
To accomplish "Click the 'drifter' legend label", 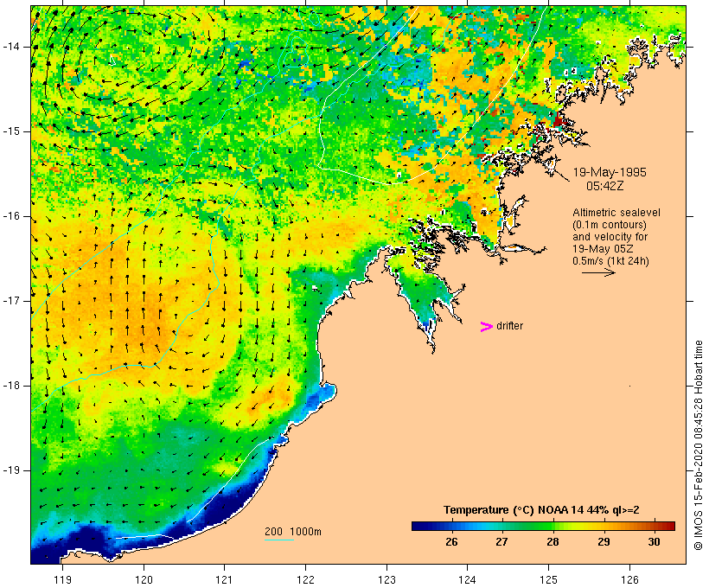I will pos(509,326).
